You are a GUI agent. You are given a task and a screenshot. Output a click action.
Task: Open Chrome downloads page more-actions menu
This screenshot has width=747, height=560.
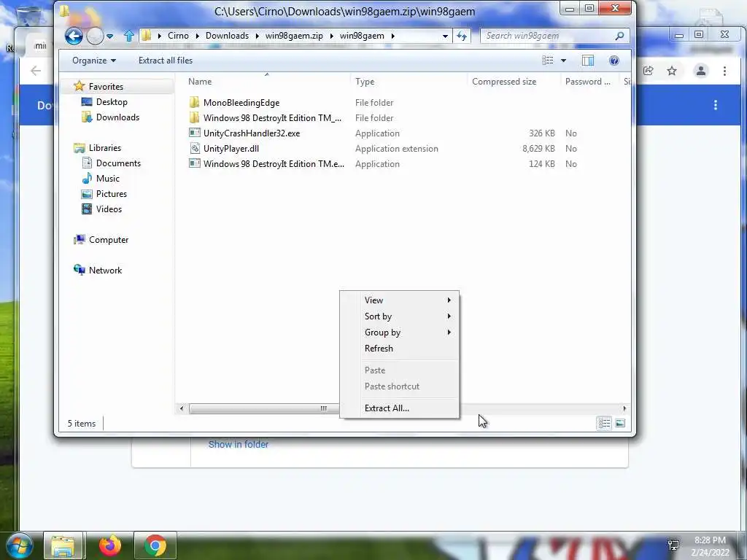click(x=715, y=105)
